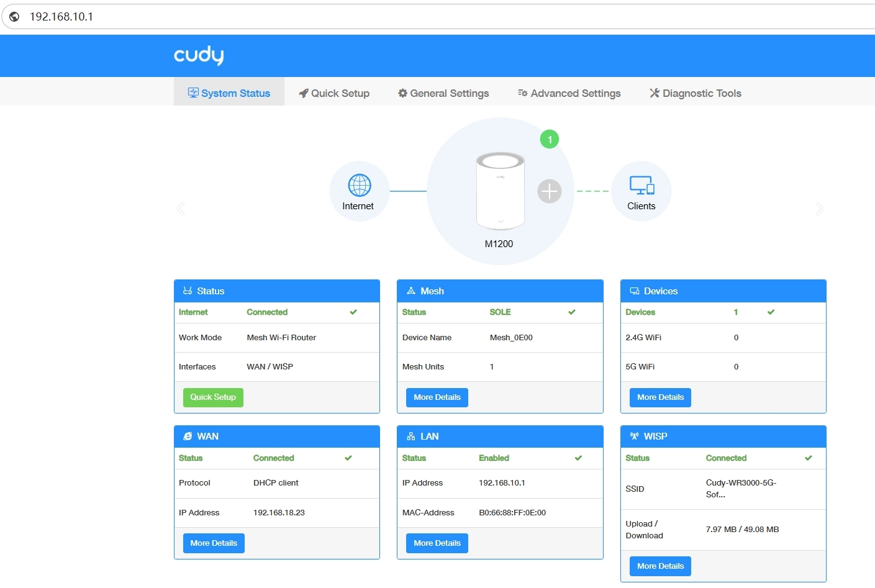Click the Mesh Units row label
Screen dimensions: 875x588
coord(423,367)
